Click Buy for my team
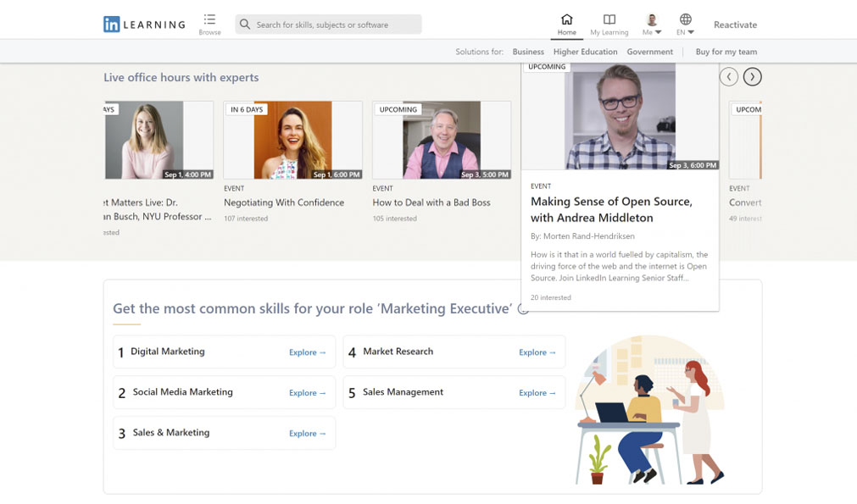Screen dimensions: 857x504 tap(726, 52)
